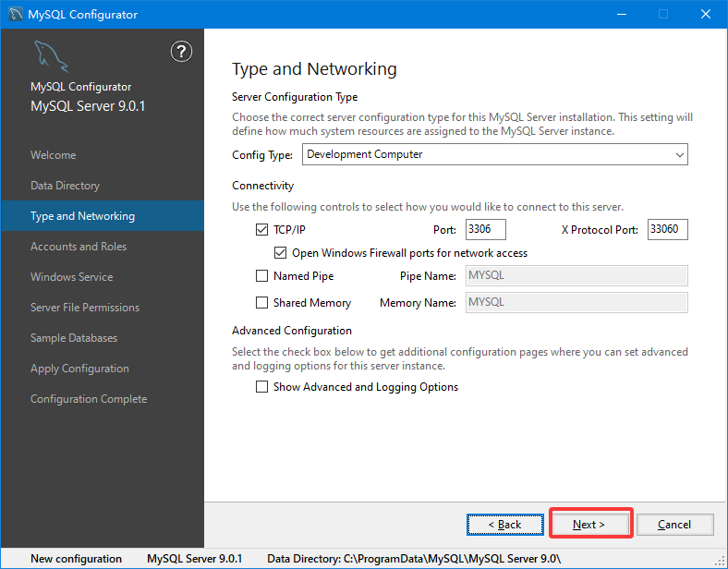Click the 'Advanced Configuration' section label
The height and width of the screenshot is (569, 728).
(x=292, y=331)
